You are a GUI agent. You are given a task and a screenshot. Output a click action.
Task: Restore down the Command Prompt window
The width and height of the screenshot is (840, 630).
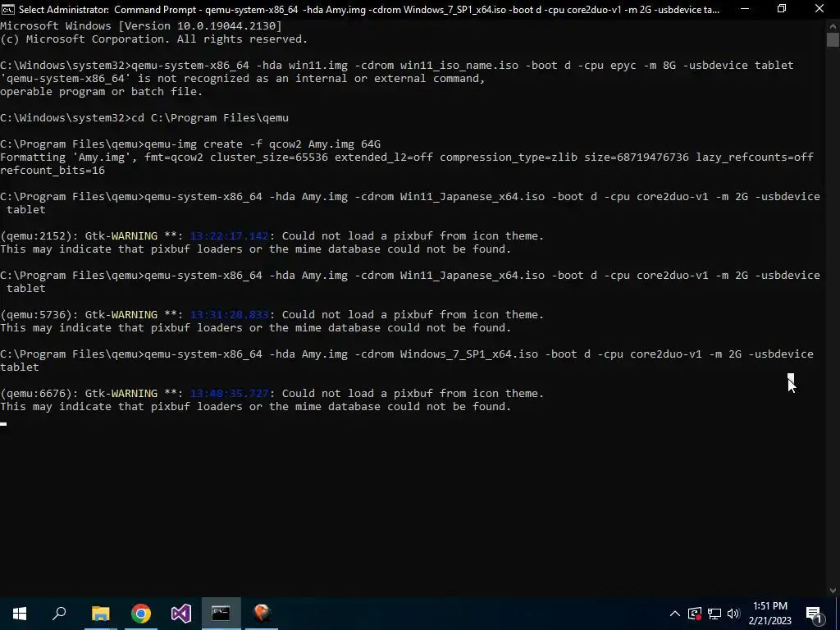click(782, 9)
